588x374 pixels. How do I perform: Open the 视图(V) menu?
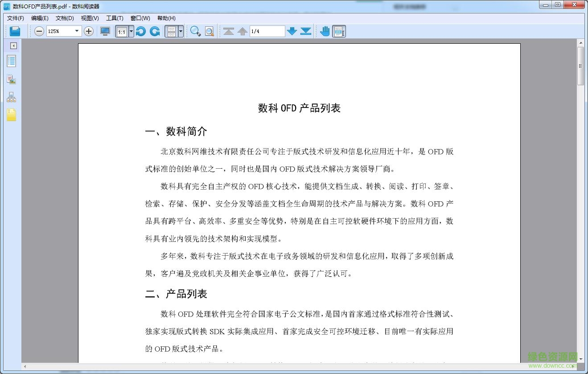pyautogui.click(x=89, y=18)
